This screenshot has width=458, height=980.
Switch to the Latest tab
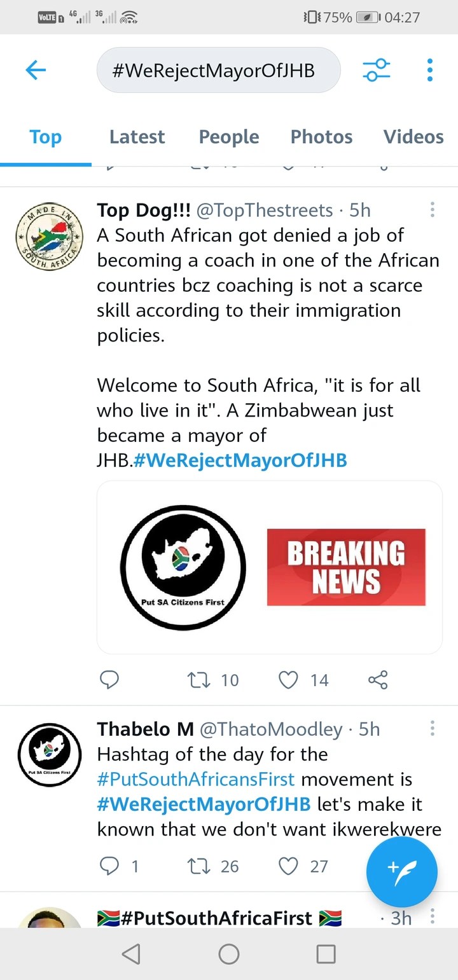click(x=137, y=137)
